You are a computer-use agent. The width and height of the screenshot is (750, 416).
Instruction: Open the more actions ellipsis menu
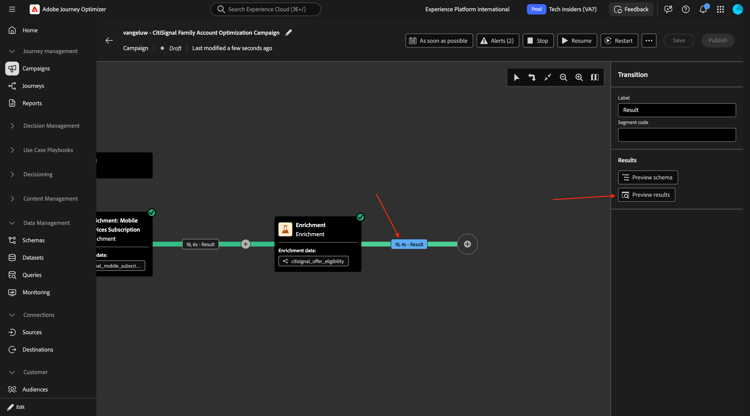[649, 41]
